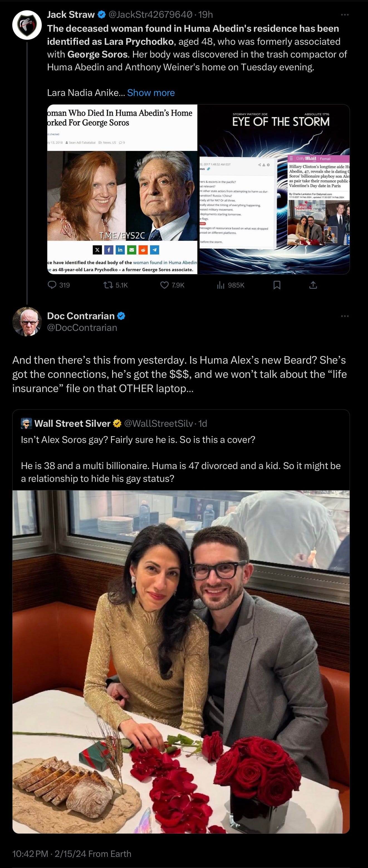Open reply comments on Jack Straw's tweet
This screenshot has height=868, width=368.
pos(59,285)
